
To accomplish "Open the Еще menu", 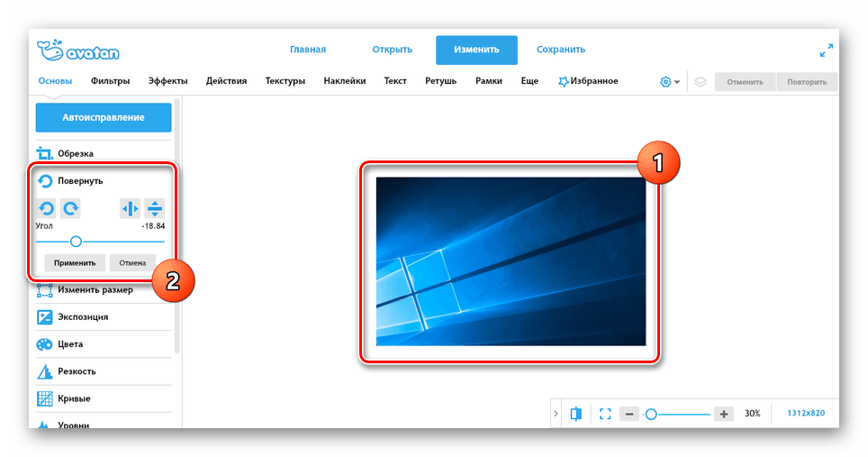I will click(x=529, y=81).
